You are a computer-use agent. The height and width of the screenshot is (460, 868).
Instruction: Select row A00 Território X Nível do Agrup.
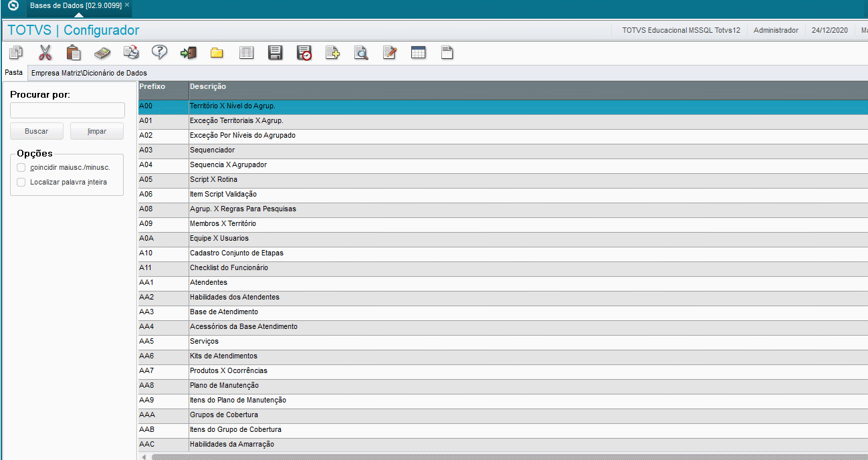tap(503, 107)
